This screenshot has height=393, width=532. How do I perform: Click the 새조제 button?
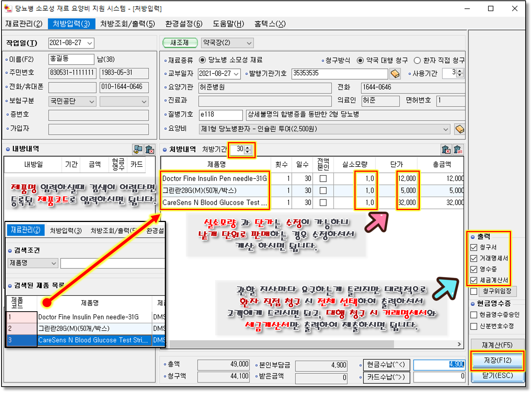tap(180, 43)
